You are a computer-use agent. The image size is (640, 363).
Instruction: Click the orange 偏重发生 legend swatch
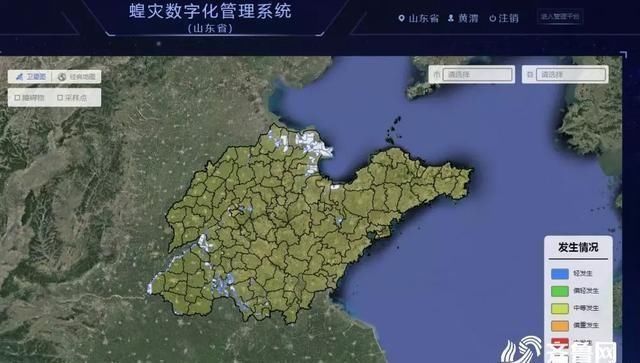click(x=560, y=325)
